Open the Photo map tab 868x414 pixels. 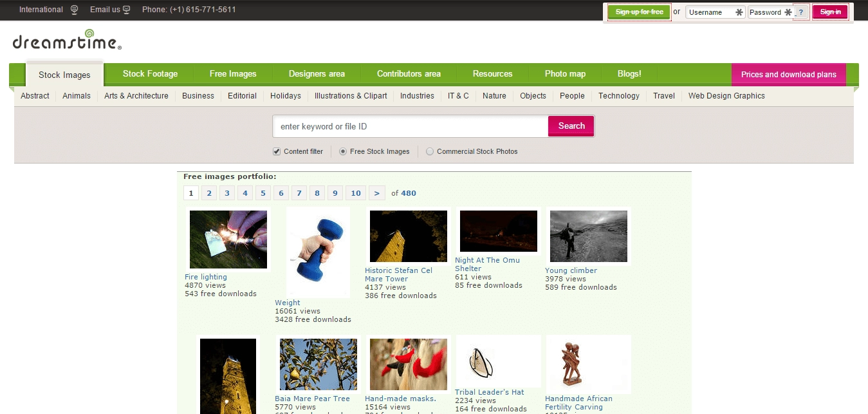[x=565, y=73]
